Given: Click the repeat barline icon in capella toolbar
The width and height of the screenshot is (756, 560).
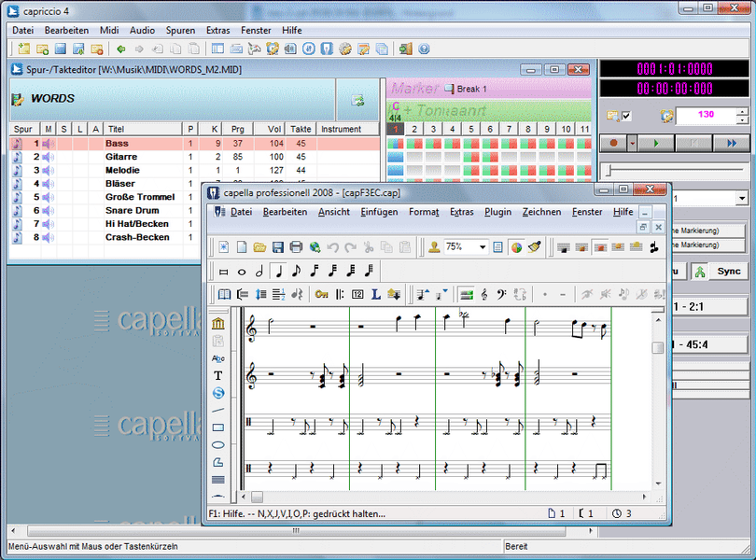Looking at the screenshot, I should click(340, 294).
